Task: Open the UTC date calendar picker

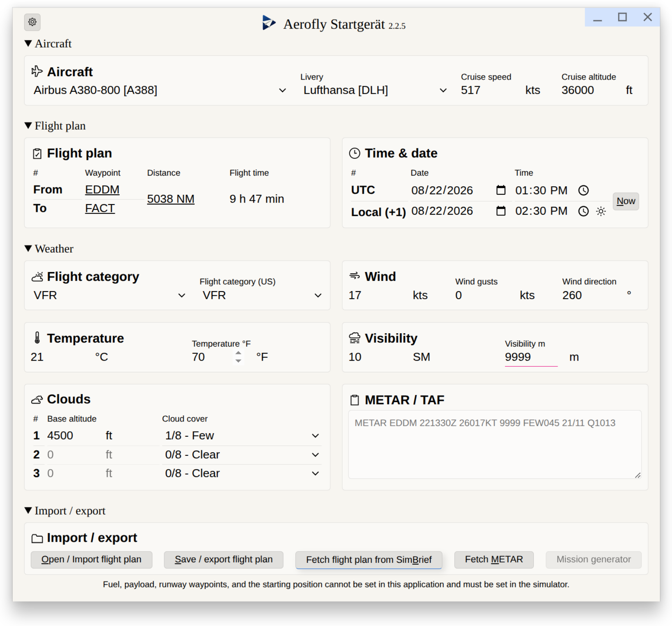Action: coord(501,190)
